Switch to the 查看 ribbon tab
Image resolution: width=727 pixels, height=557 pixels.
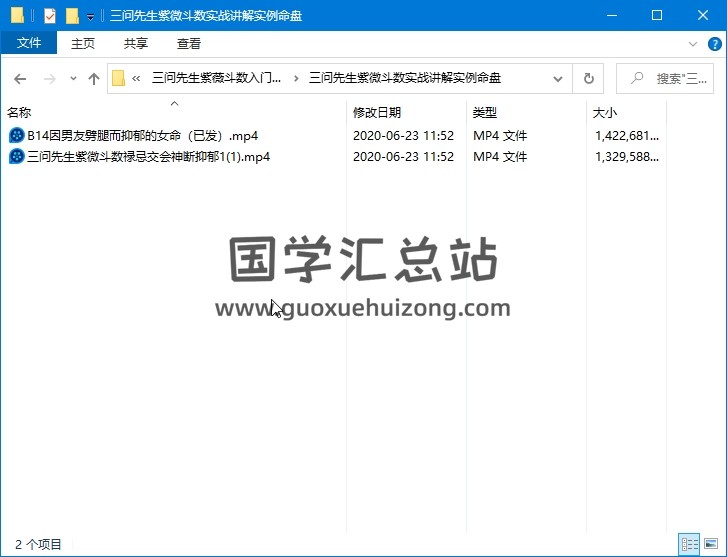click(x=189, y=44)
